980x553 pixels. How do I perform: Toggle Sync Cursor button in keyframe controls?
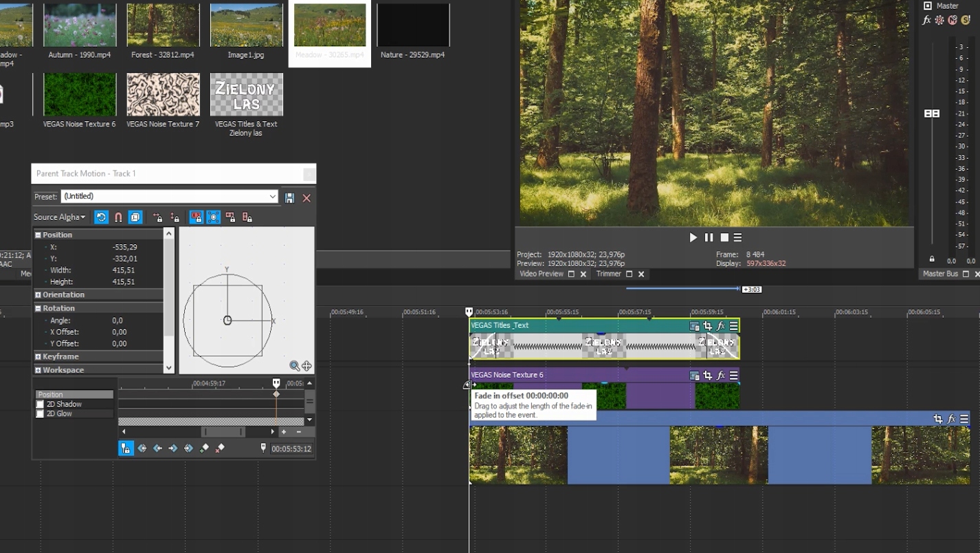coord(126,448)
